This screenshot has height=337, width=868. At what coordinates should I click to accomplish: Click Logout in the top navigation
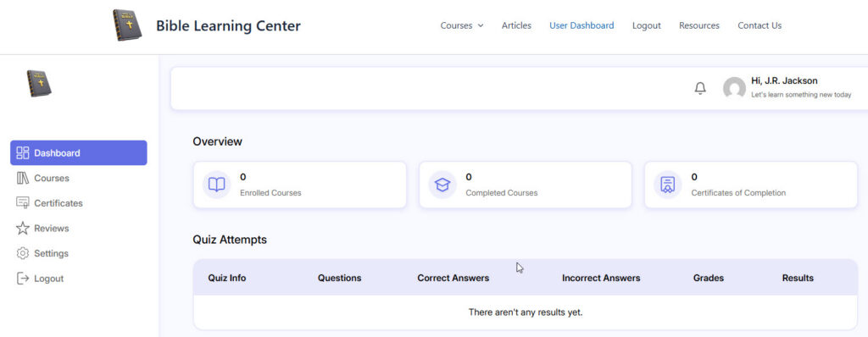(647, 25)
